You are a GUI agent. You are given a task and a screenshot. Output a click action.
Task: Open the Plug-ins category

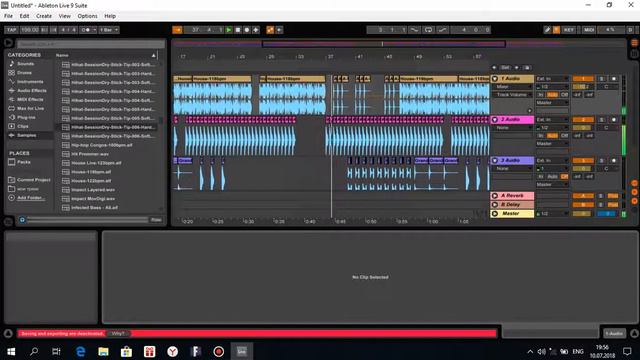[26, 118]
